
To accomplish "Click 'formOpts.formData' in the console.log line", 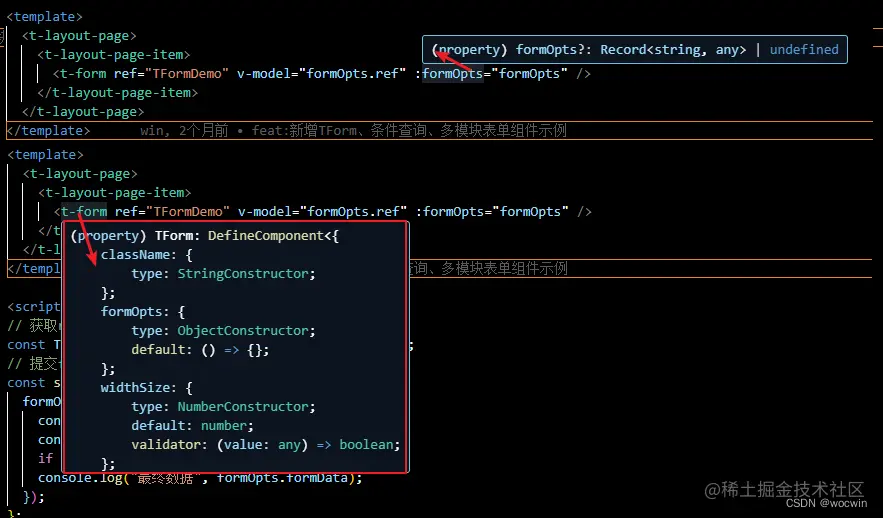I will (x=282, y=478).
